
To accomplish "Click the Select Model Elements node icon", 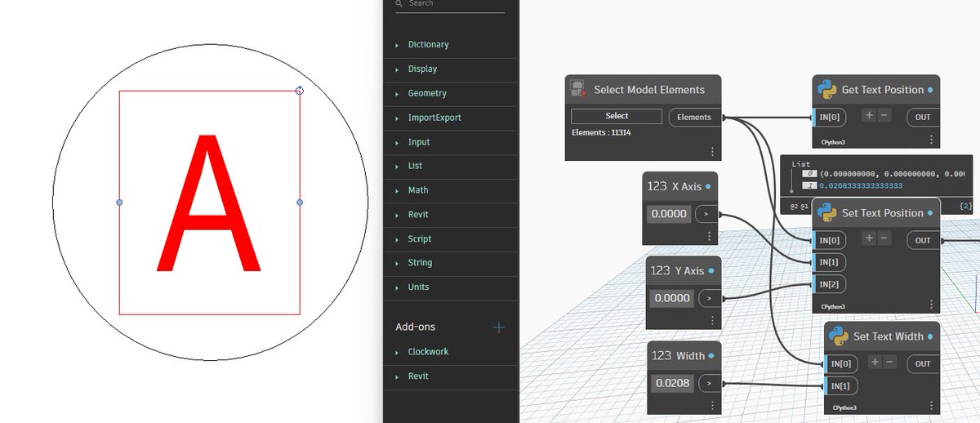I will pyautogui.click(x=578, y=89).
